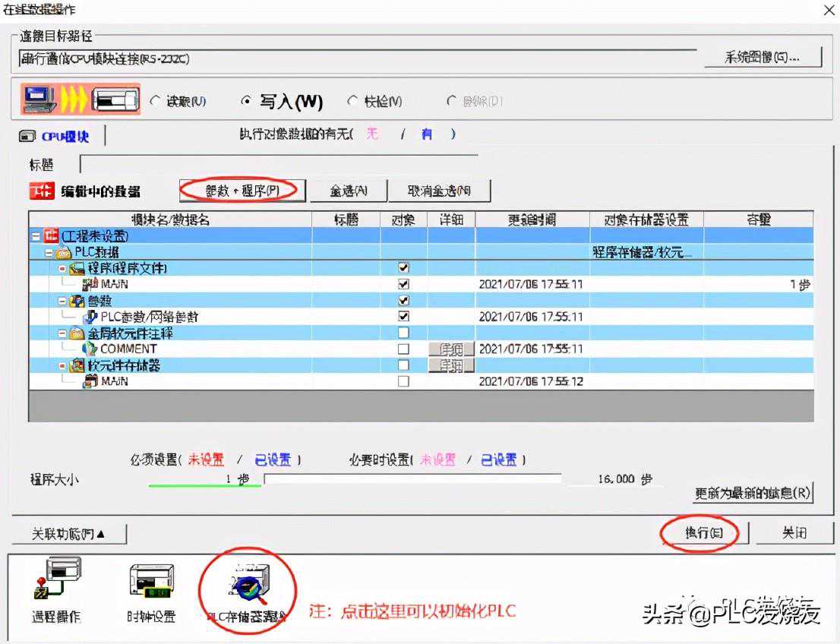Screen dimensions: 840x644
Task: Select the PLC参数/网络参数 item icon
Action: click(x=90, y=317)
